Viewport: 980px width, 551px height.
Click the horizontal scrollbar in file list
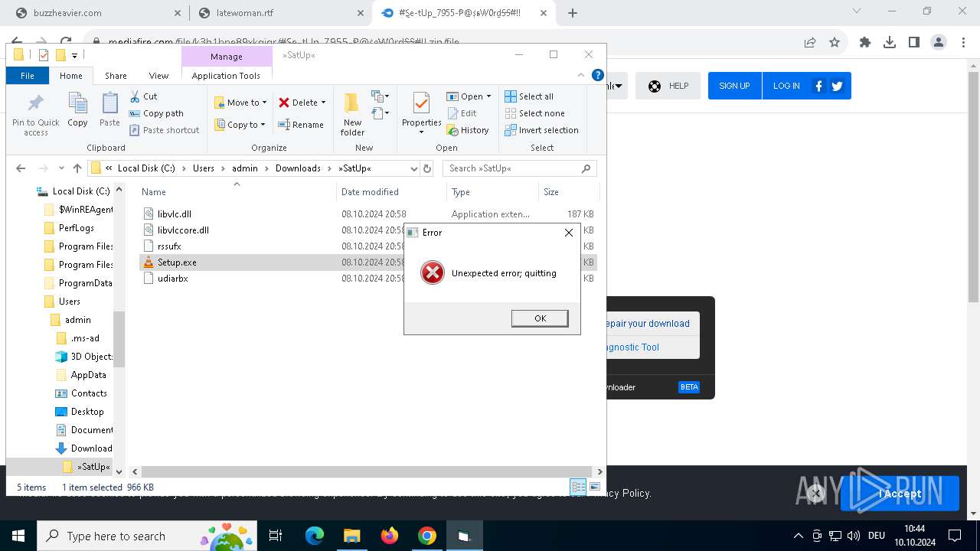[367, 472]
